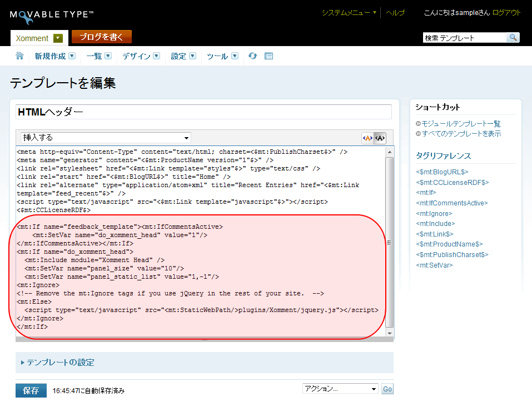This screenshot has width=532, height=407.
Task: Open the 新規作成 menu
Action: pos(54,56)
